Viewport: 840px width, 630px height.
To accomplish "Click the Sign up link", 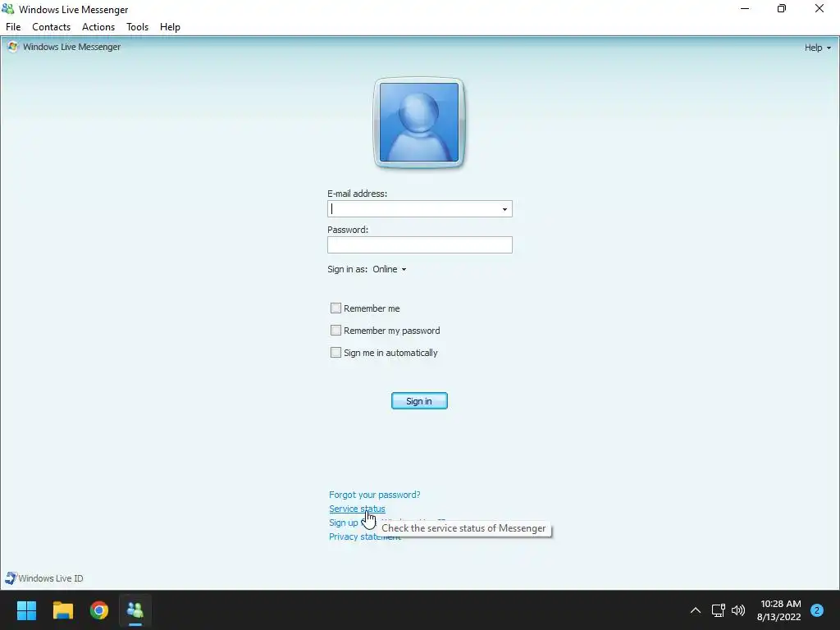I will pos(344,523).
